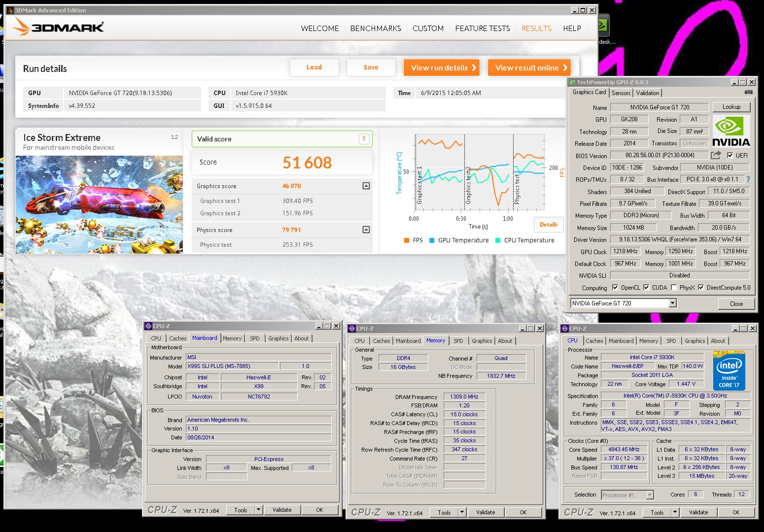Take GPU-Z screenshot with camera icon
The width and height of the screenshot is (764, 532).
pos(748,92)
